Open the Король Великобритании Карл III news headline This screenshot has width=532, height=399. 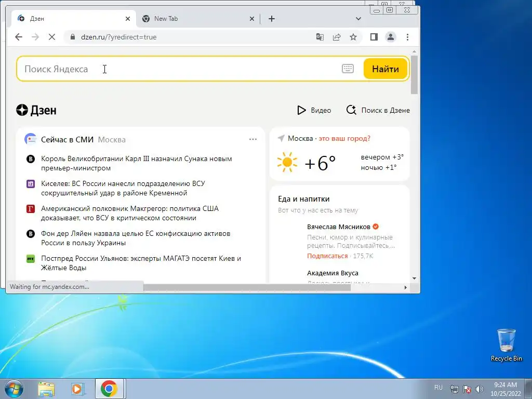pyautogui.click(x=137, y=163)
